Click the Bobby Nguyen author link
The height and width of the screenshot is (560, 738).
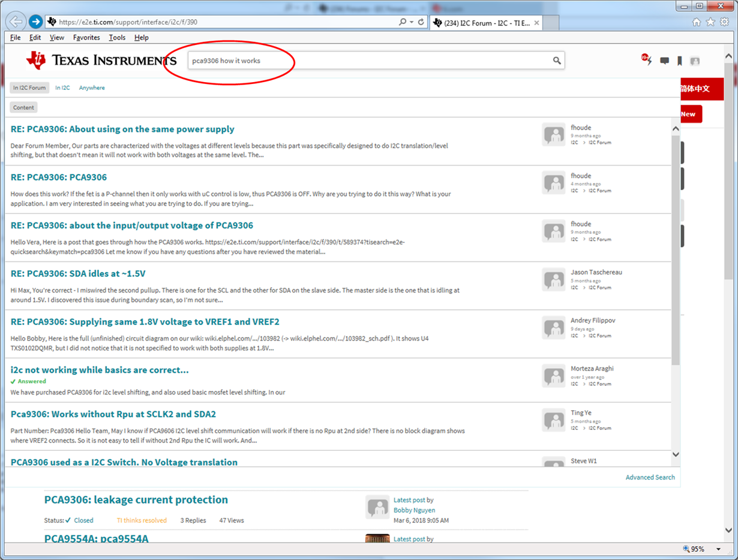point(415,510)
